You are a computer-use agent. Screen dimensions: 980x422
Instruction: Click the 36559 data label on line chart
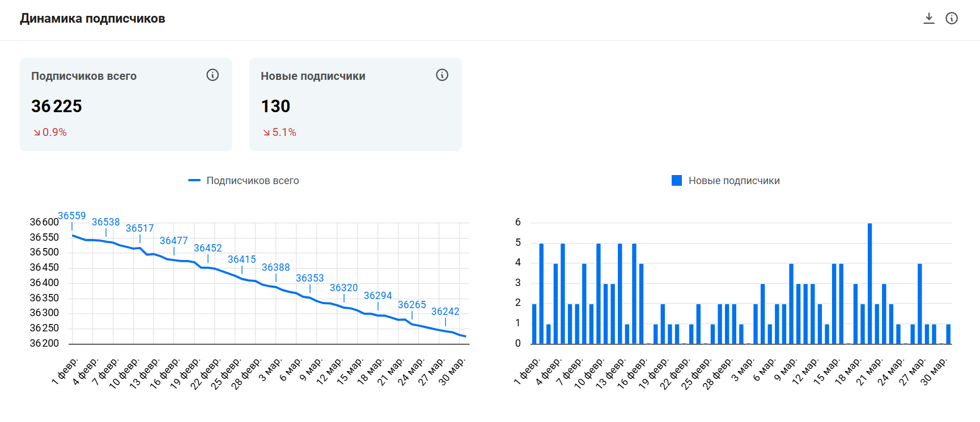tap(72, 216)
